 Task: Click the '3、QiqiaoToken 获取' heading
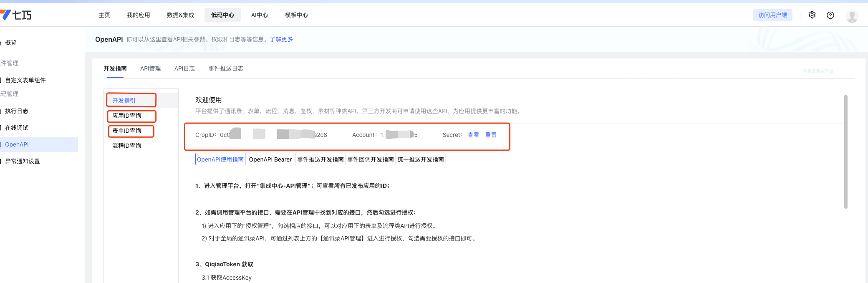click(224, 264)
